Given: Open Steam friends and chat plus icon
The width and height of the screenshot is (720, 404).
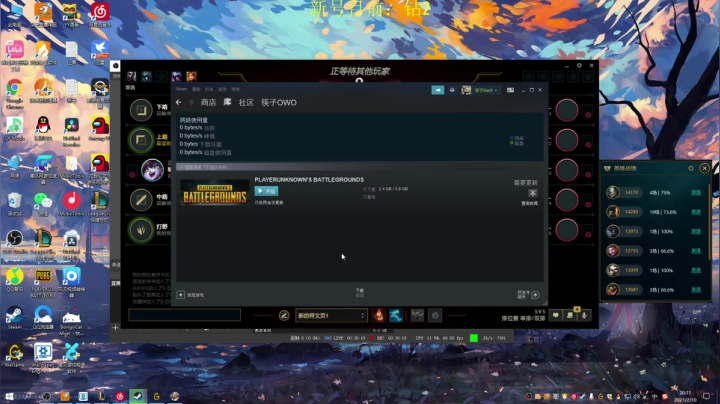Looking at the screenshot, I should [x=535, y=295].
